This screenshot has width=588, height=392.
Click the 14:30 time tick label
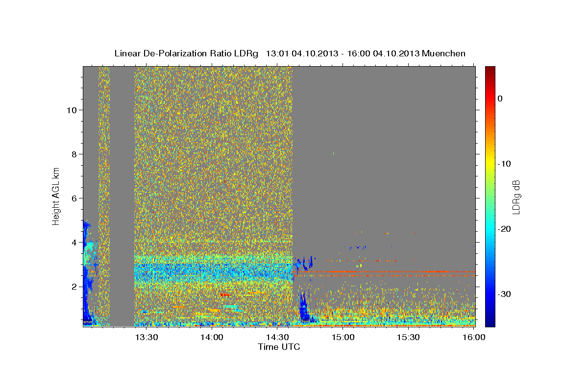(277, 337)
